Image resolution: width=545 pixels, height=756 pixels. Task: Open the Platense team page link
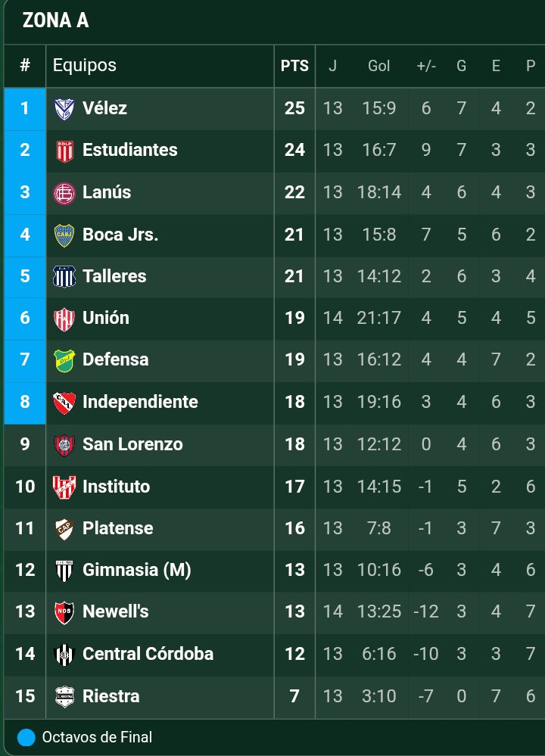[117, 528]
